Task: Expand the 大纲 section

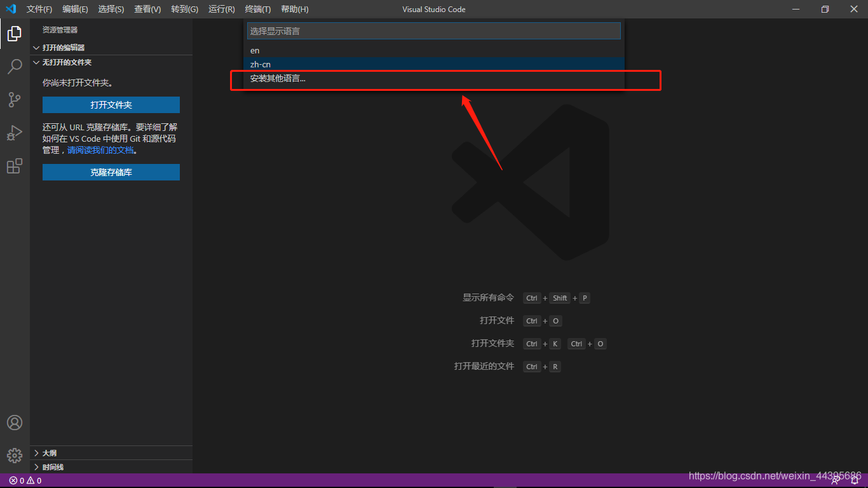Action: click(x=111, y=453)
